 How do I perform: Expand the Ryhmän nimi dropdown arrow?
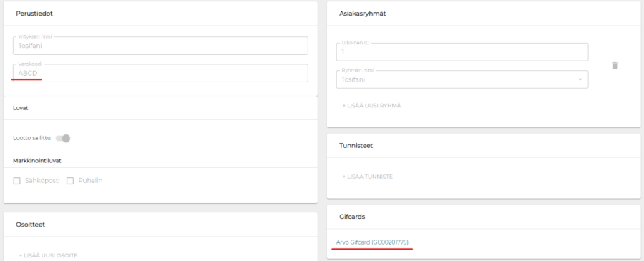(580, 79)
